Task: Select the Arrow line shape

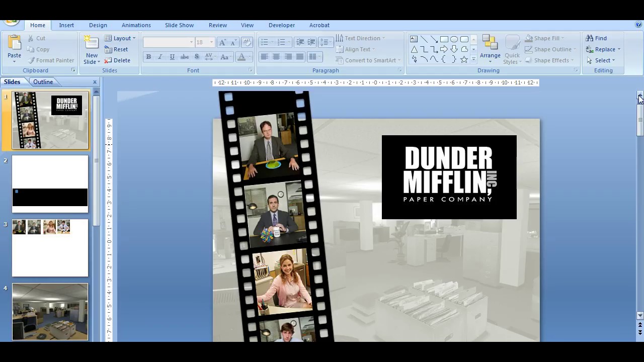Action: pos(434,39)
